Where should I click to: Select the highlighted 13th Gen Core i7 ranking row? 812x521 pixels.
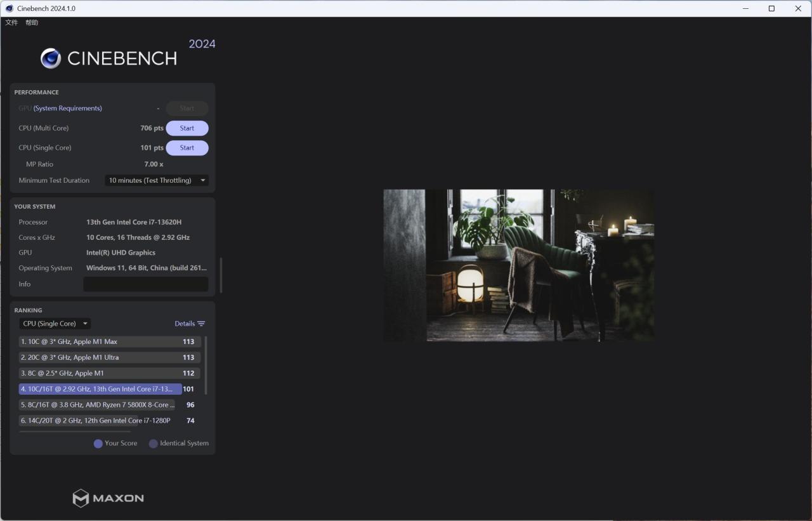click(x=100, y=389)
